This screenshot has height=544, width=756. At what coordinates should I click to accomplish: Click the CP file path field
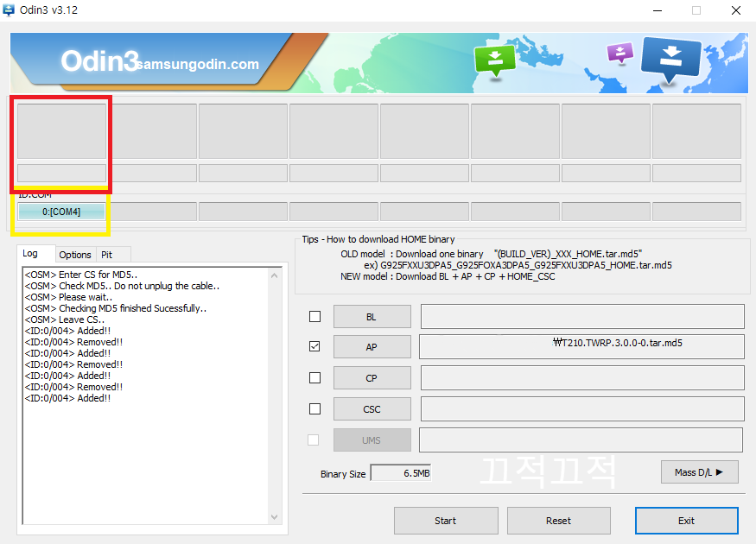582,377
